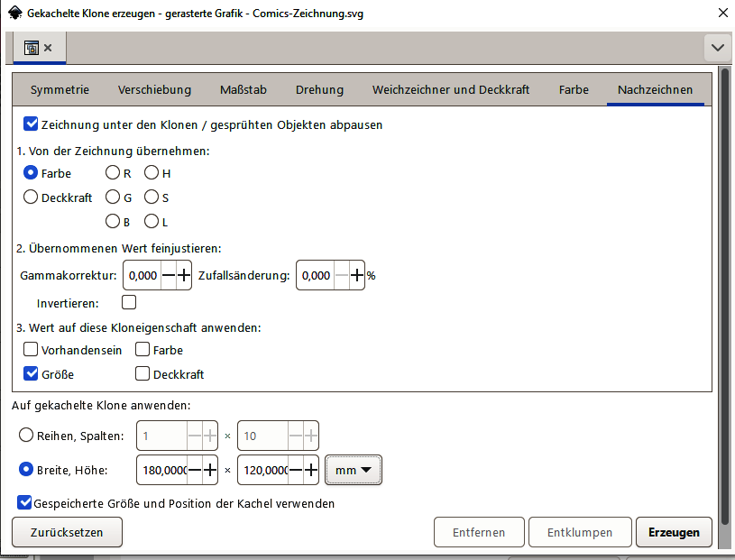
Task: Click the Zurücksetzen button
Action: tap(67, 532)
